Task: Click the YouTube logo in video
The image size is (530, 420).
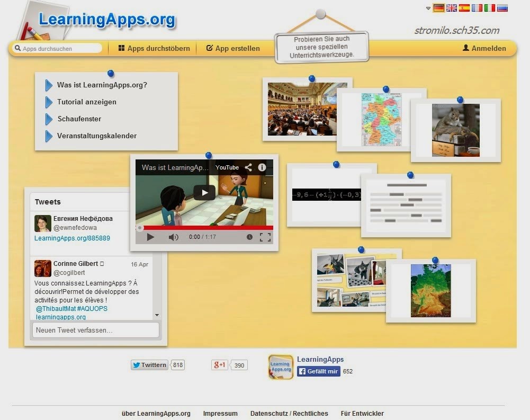Action: tap(227, 167)
